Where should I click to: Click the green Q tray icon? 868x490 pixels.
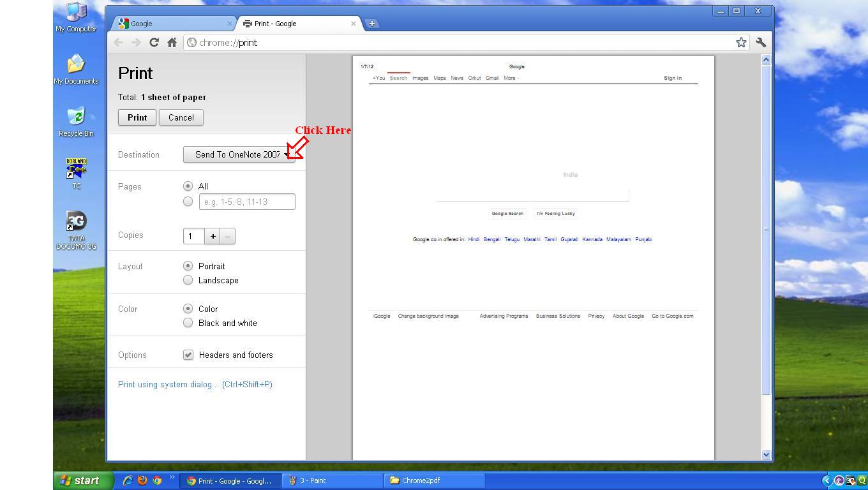point(862,480)
